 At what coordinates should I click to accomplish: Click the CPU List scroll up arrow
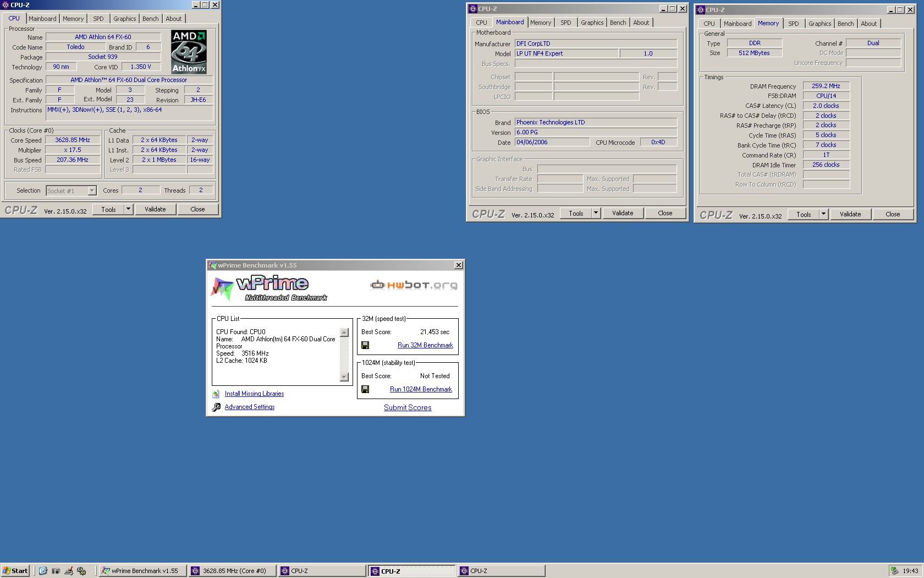(344, 332)
